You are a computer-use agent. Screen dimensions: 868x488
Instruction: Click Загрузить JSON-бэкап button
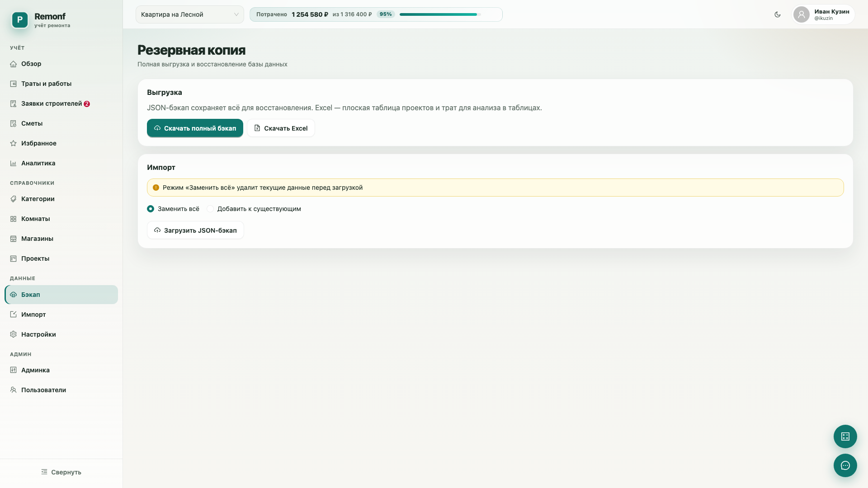(x=195, y=230)
